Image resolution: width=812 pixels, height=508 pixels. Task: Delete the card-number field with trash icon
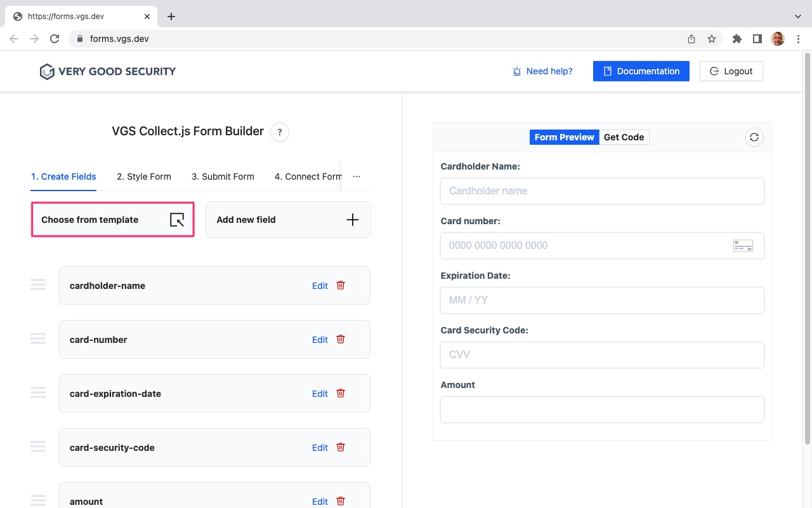click(x=341, y=339)
